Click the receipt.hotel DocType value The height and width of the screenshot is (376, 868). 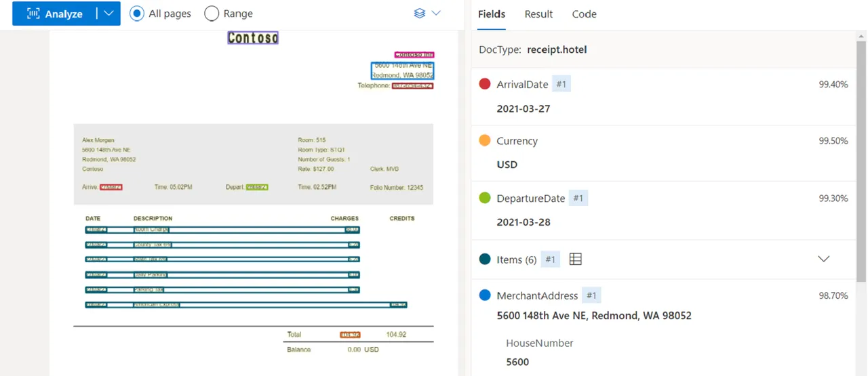click(557, 49)
